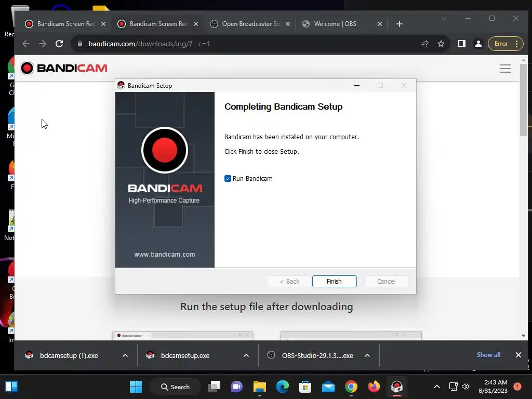Open the notification badge in tray
The height and width of the screenshot is (399, 532).
click(x=517, y=387)
